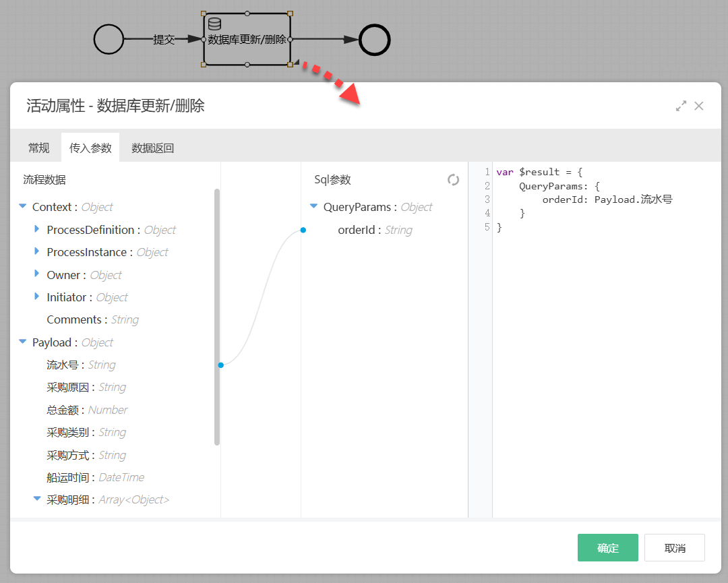Click the orderId connector dot
The height and width of the screenshot is (583, 728).
pos(303,231)
